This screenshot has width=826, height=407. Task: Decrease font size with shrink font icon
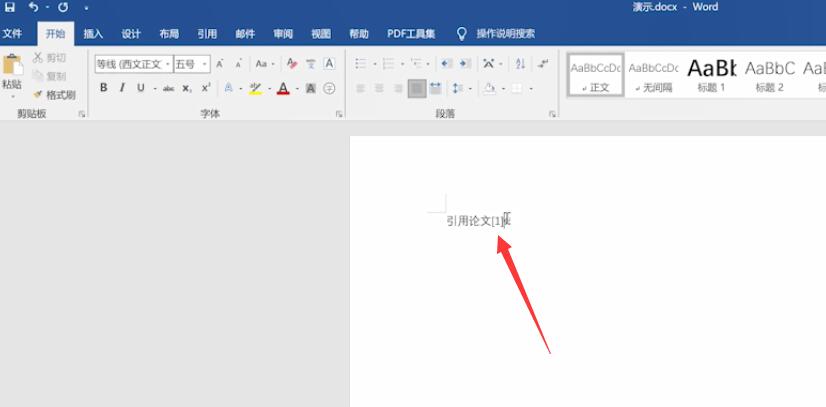point(238,64)
